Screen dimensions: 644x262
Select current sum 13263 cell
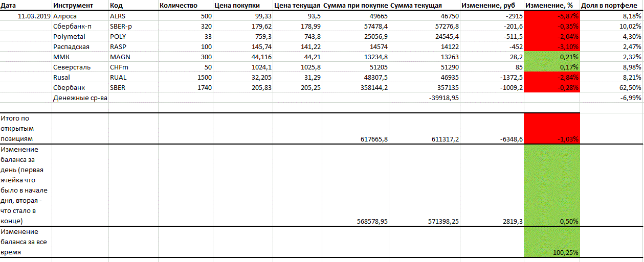[x=425, y=57]
